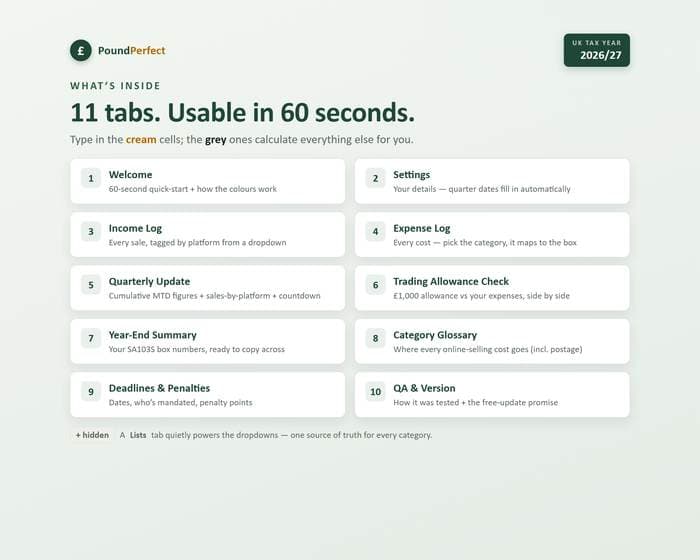This screenshot has width=700, height=560.
Task: Click '£1,000 allowance vs your expenses, side by side'
Action: coord(481,296)
